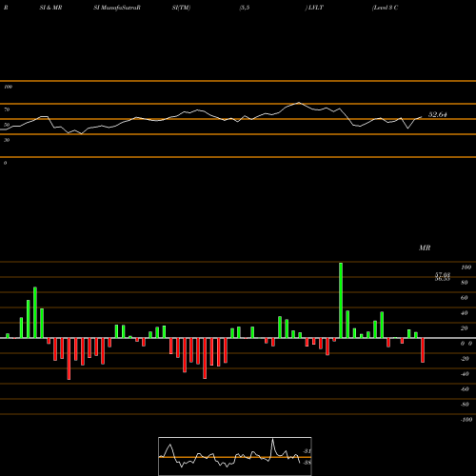Click the '-100' label on MR axis

(x=466, y=420)
